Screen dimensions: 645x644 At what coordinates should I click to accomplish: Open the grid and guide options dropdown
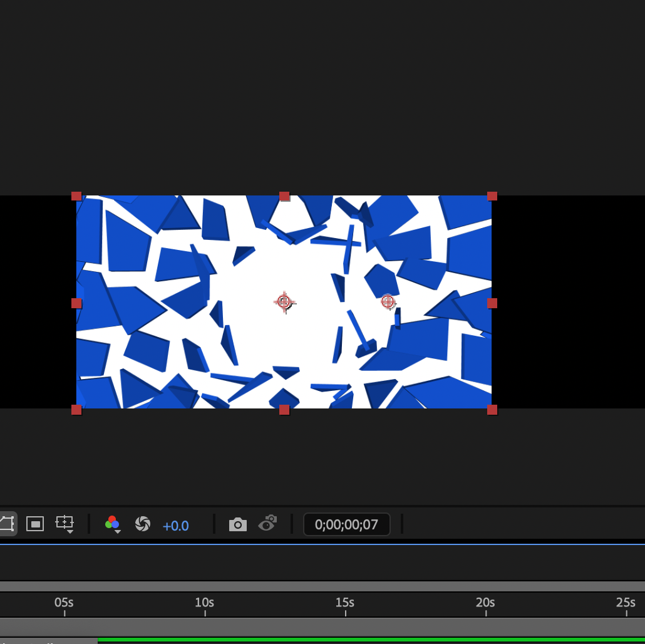point(65,524)
